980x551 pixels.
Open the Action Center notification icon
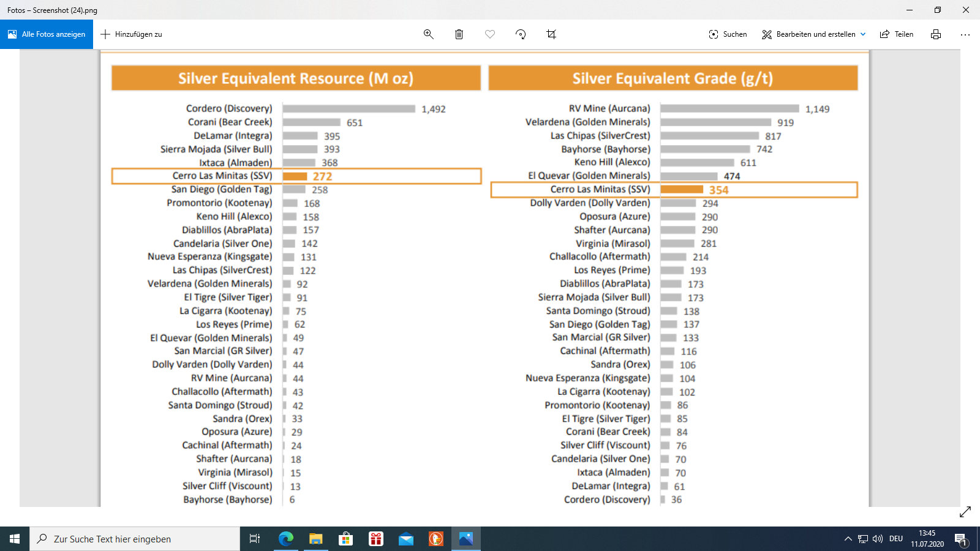pyautogui.click(x=960, y=539)
